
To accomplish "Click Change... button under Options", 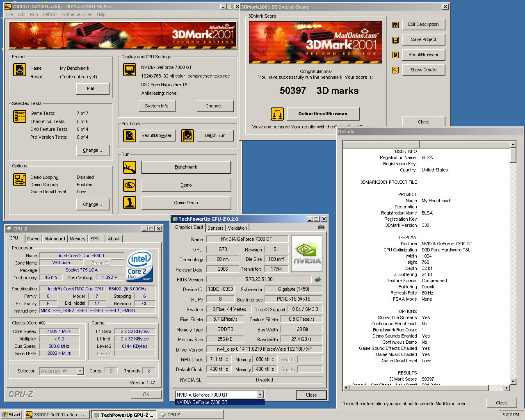I will 93,205.
